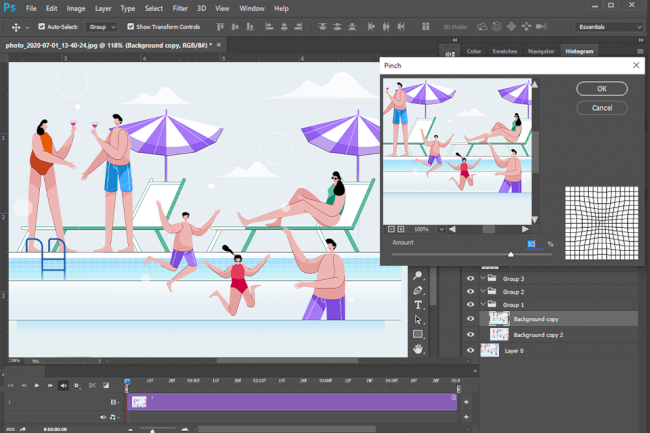Split at playhead with scissors icon
This screenshot has width=650, height=433.
click(x=92, y=385)
